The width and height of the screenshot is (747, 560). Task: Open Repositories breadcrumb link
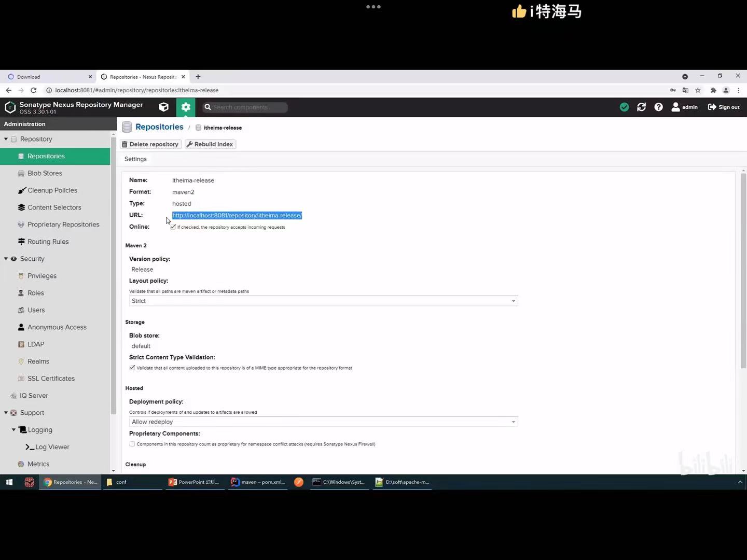point(159,127)
